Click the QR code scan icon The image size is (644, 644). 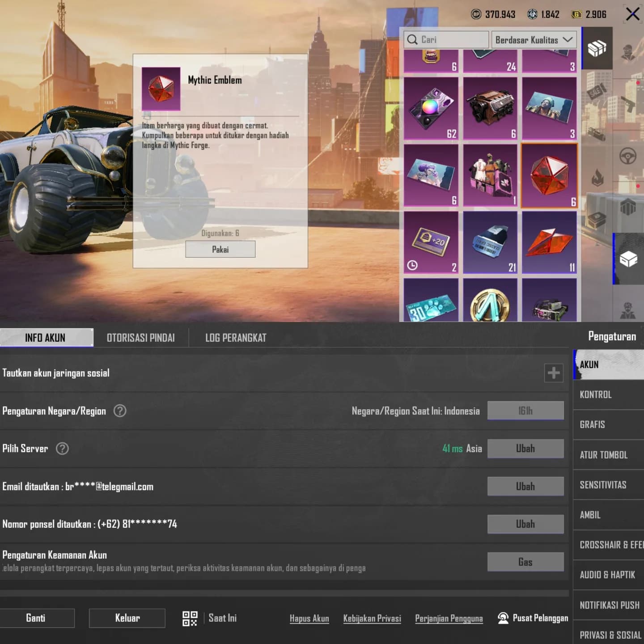(x=190, y=619)
